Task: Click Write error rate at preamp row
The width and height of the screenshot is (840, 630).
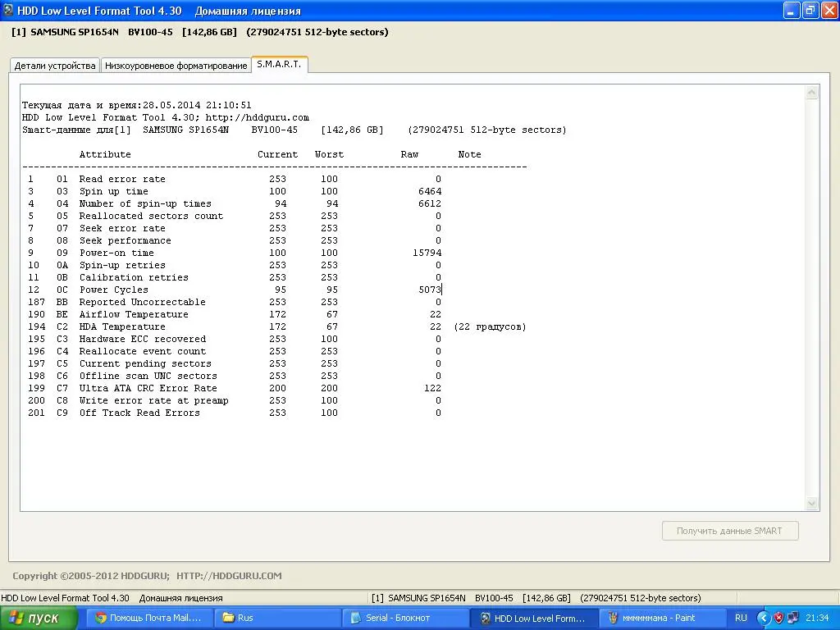Action: tap(235, 400)
